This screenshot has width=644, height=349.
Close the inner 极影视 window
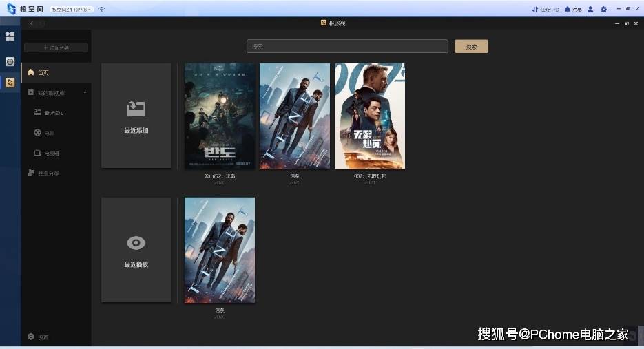coord(636,24)
